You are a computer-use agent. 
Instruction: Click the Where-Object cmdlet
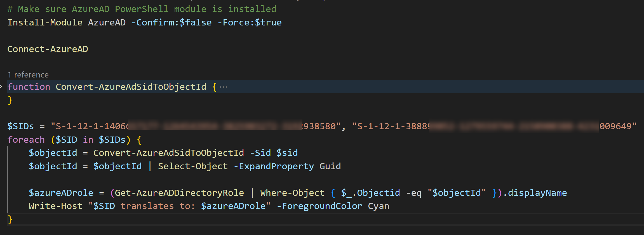pyautogui.click(x=292, y=193)
